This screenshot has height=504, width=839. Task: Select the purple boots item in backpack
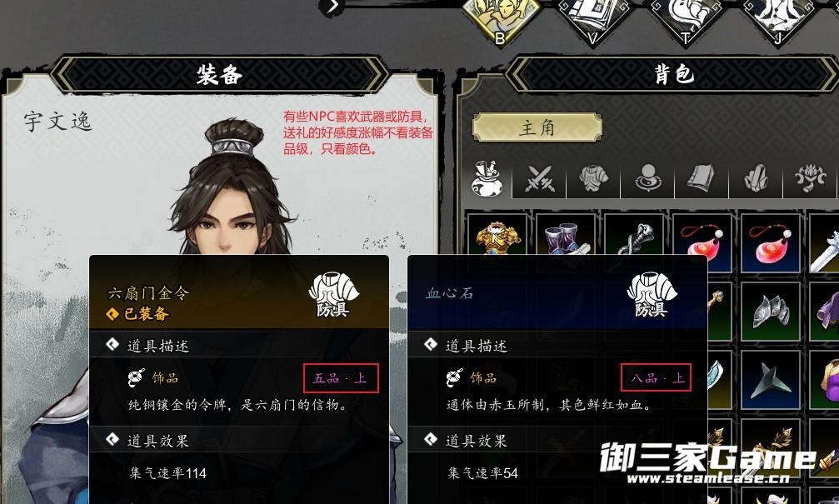click(566, 234)
